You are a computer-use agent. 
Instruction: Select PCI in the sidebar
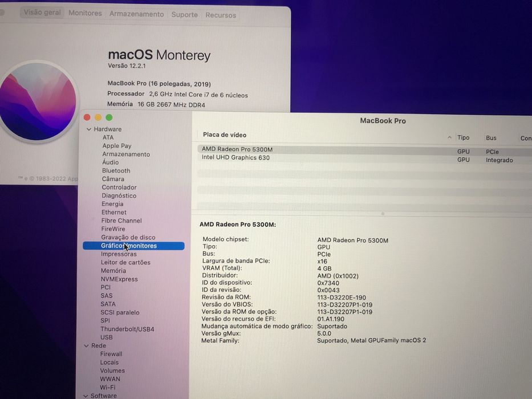tap(105, 287)
